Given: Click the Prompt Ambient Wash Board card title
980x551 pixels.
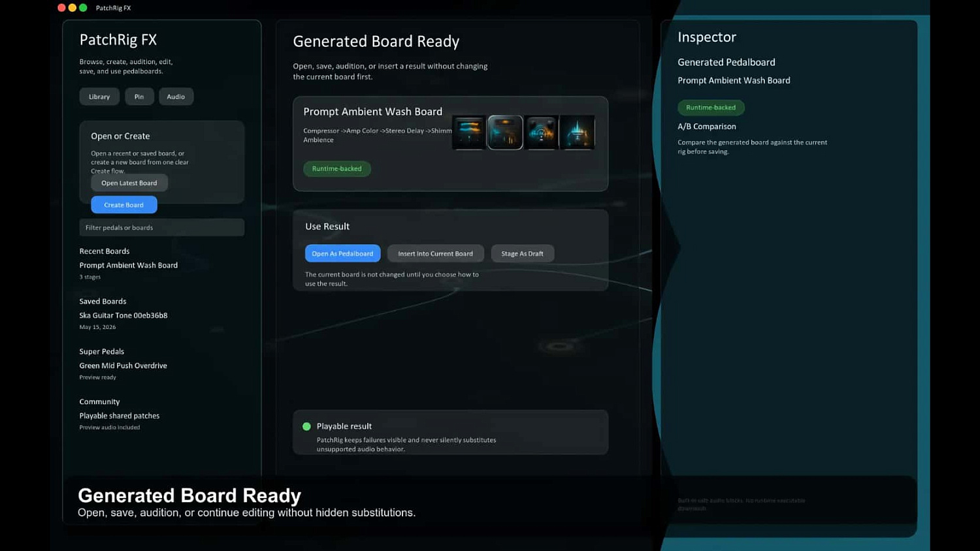Looking at the screenshot, I should tap(373, 112).
